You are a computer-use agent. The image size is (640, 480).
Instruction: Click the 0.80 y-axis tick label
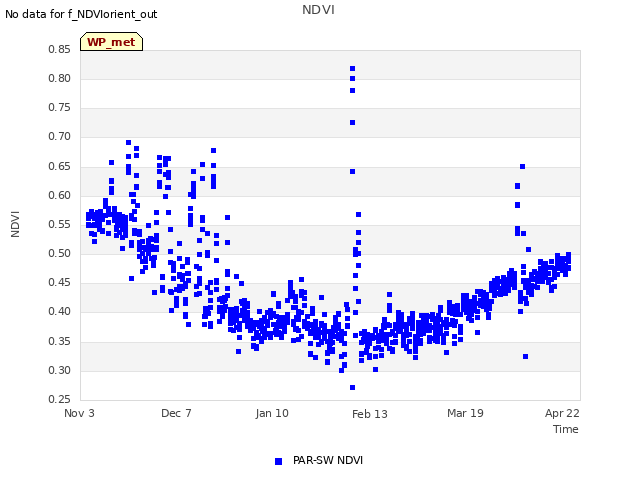tap(60, 78)
